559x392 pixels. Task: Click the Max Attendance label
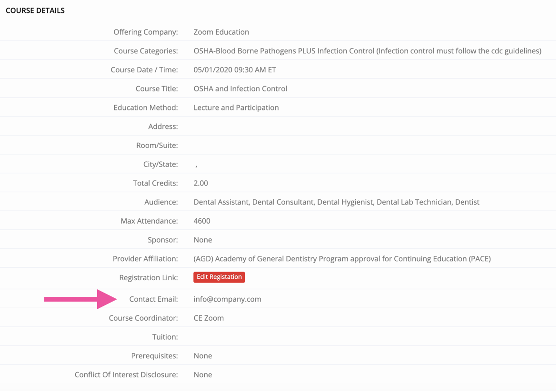pos(150,221)
